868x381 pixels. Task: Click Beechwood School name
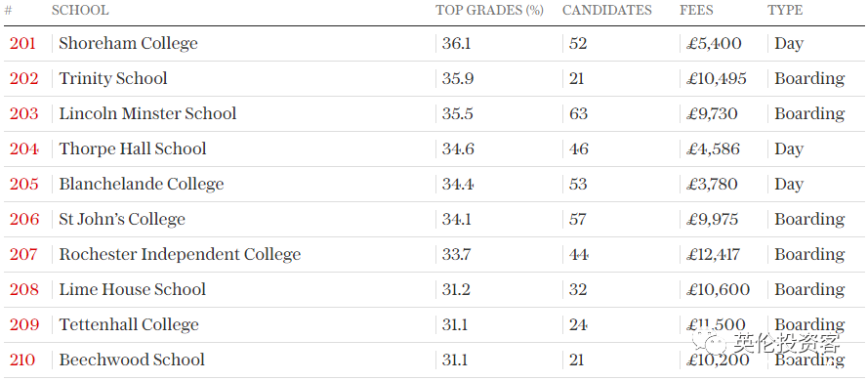(x=132, y=360)
